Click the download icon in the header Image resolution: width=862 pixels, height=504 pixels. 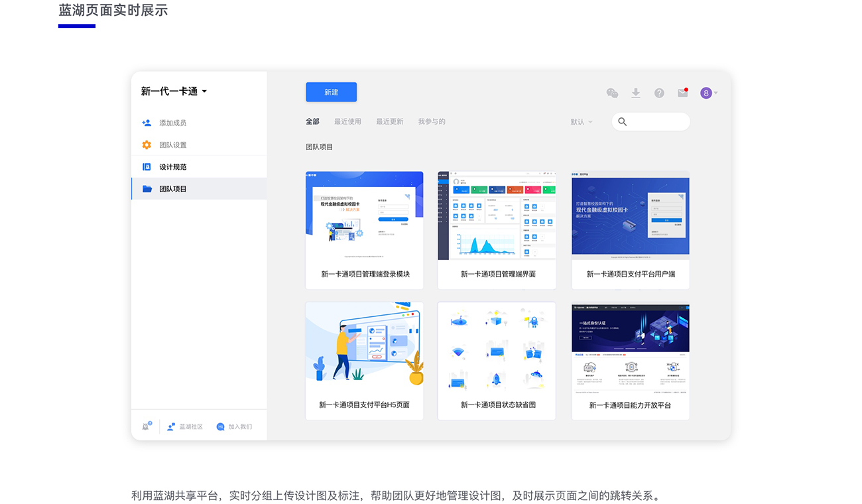pyautogui.click(x=635, y=93)
